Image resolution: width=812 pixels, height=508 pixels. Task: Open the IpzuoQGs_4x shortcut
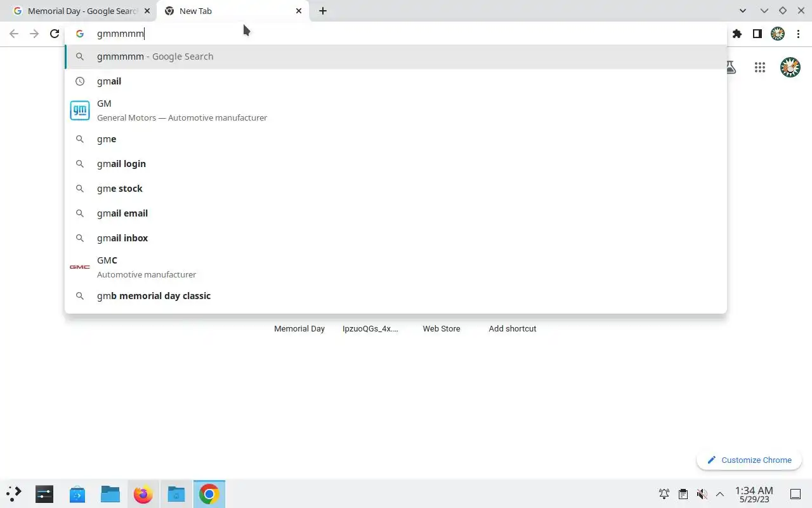pos(370,328)
